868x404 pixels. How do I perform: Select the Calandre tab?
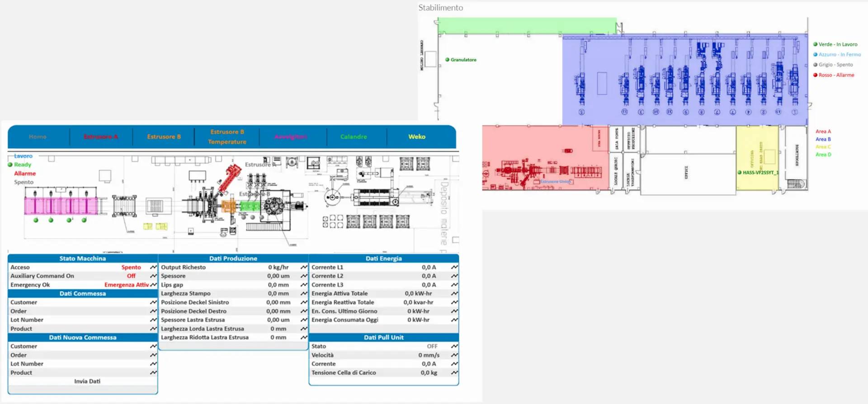tap(354, 136)
